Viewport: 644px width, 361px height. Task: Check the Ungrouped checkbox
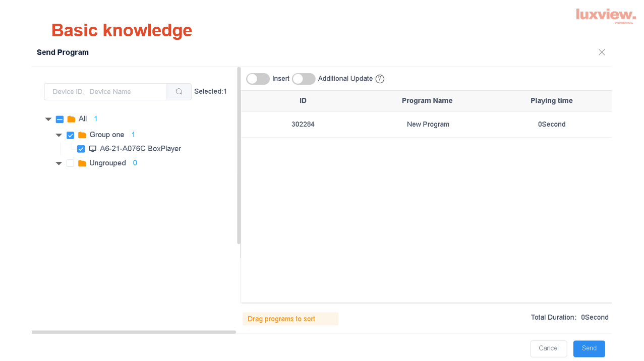tap(71, 163)
